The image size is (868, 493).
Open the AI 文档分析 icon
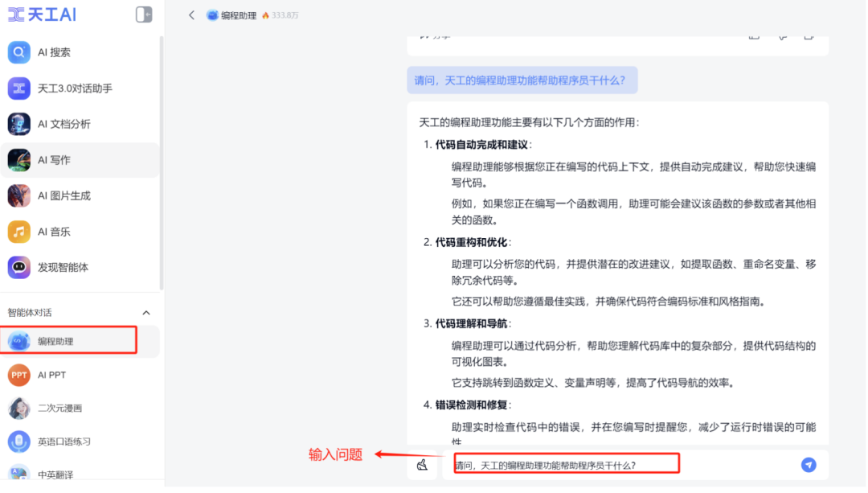pos(18,123)
